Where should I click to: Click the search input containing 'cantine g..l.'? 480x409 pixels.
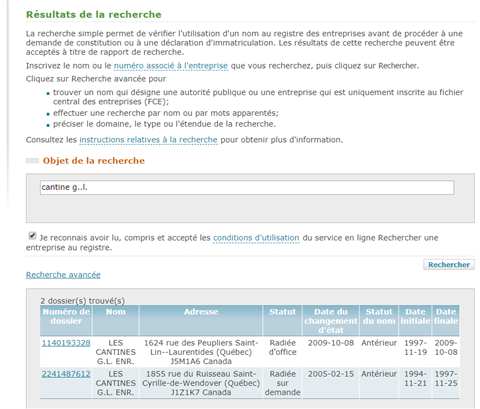(x=247, y=187)
